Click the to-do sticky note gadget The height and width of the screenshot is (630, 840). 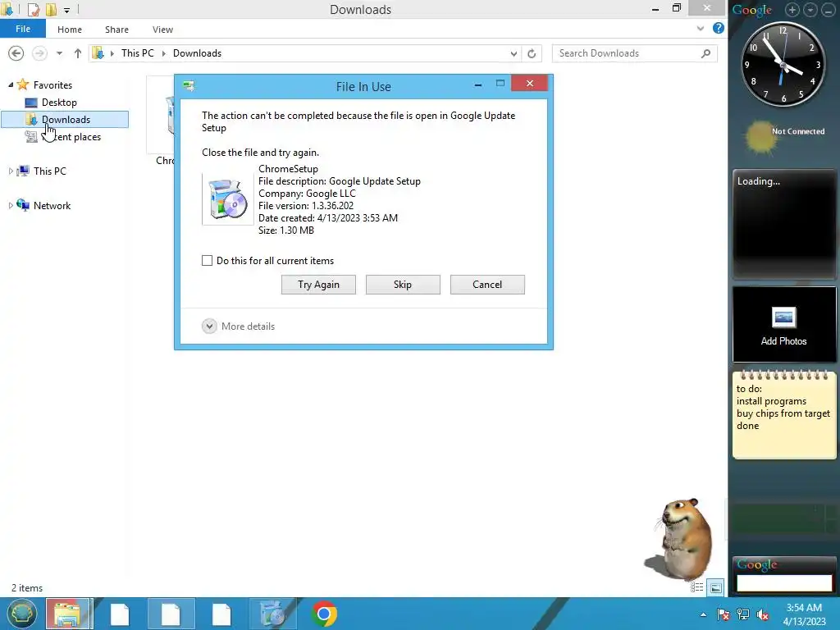(784, 414)
